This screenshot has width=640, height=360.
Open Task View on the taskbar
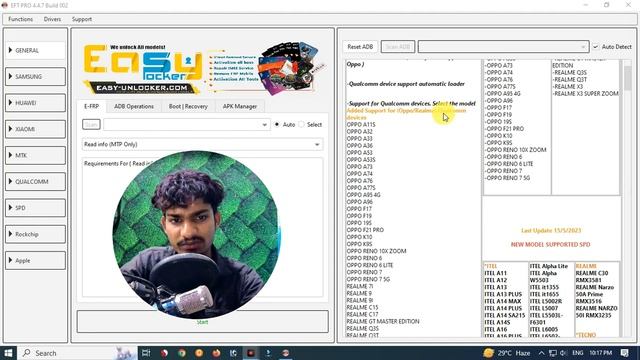pos(146,353)
